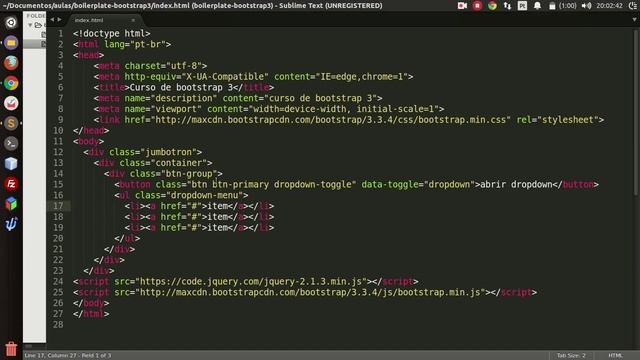The width and height of the screenshot is (640, 360).
Task: Click charset="utf-8" on line 4
Action: pyautogui.click(x=163, y=66)
